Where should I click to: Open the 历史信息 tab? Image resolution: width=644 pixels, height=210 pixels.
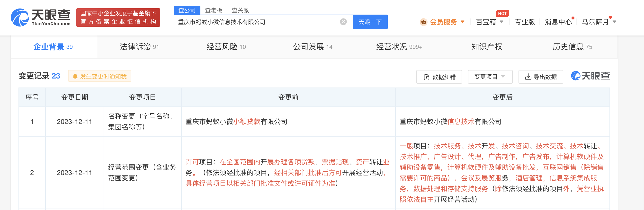(x=572, y=47)
